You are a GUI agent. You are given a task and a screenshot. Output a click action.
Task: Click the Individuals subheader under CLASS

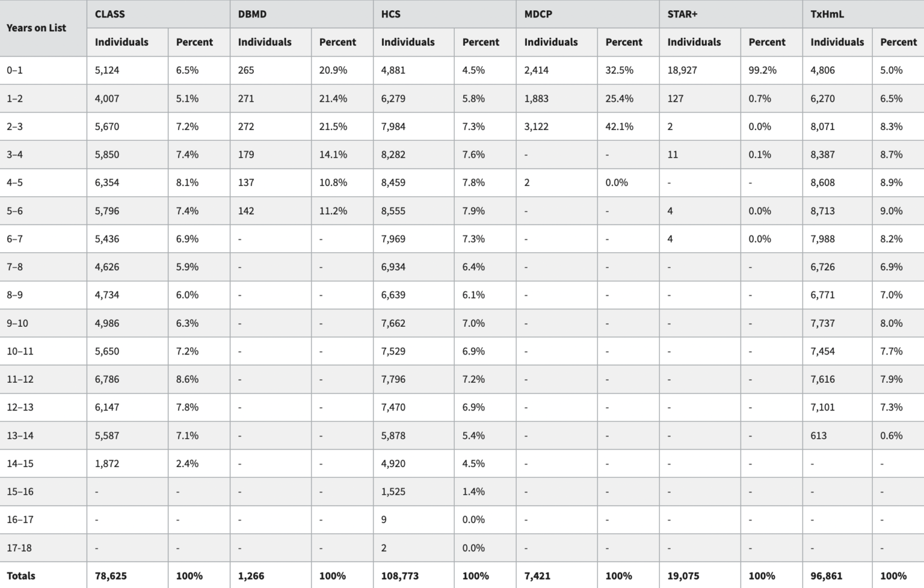click(x=122, y=42)
